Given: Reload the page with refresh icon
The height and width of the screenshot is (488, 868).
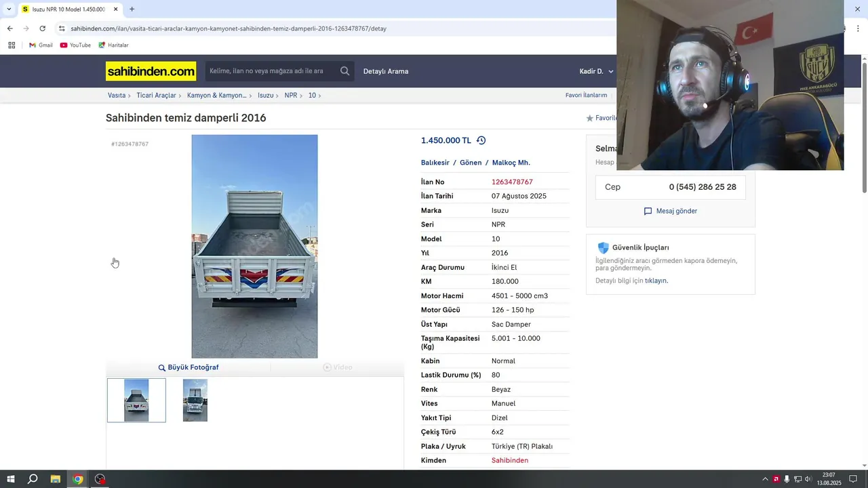Looking at the screenshot, I should [42, 28].
